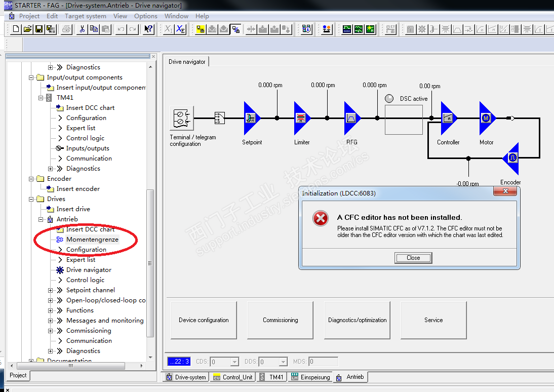This screenshot has height=392, width=554.
Task: Click the project tree vertical scrollbar thumb
Action: tap(150, 263)
